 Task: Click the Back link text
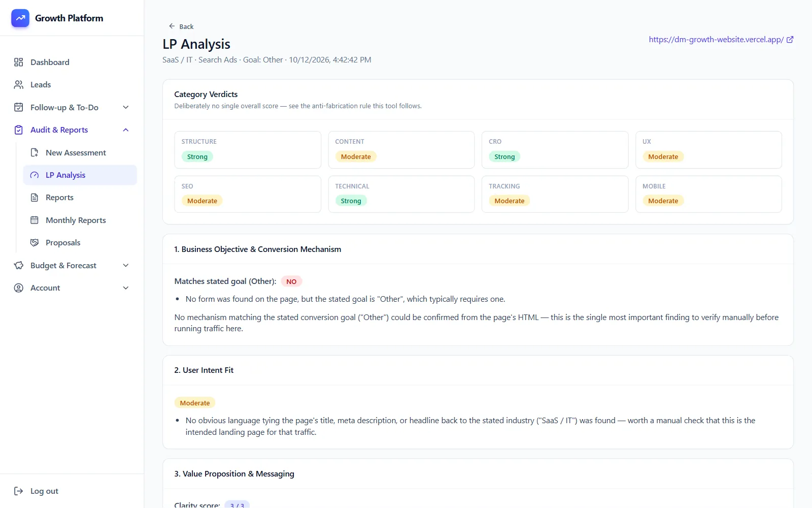[186, 26]
